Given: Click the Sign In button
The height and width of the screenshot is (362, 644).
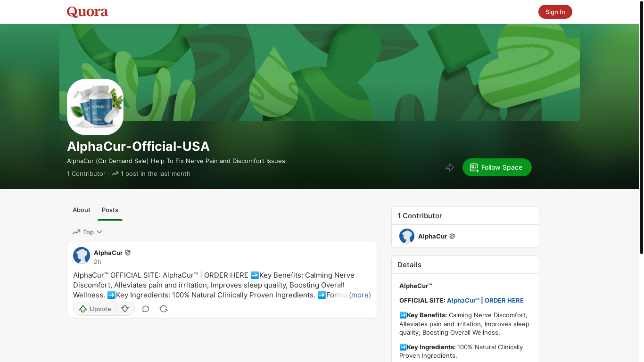Looking at the screenshot, I should click(555, 12).
